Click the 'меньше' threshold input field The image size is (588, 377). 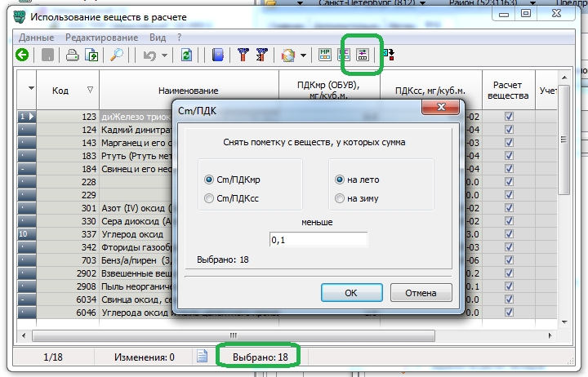318,240
